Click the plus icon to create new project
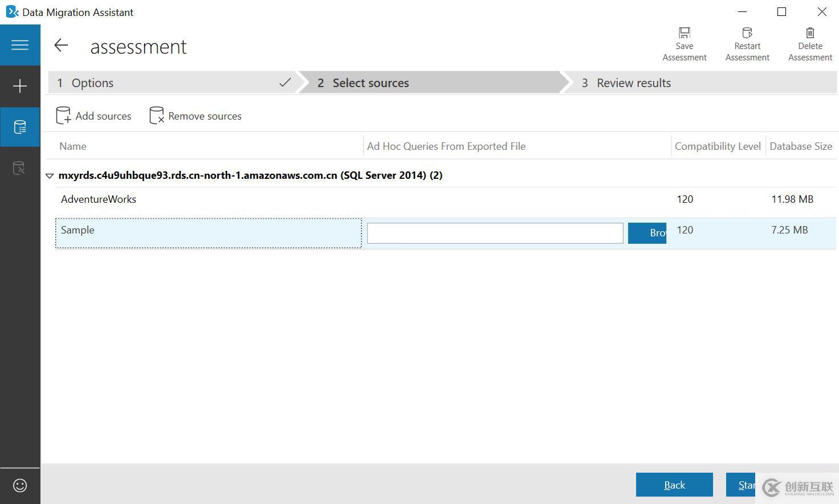The width and height of the screenshot is (839, 504). click(20, 86)
